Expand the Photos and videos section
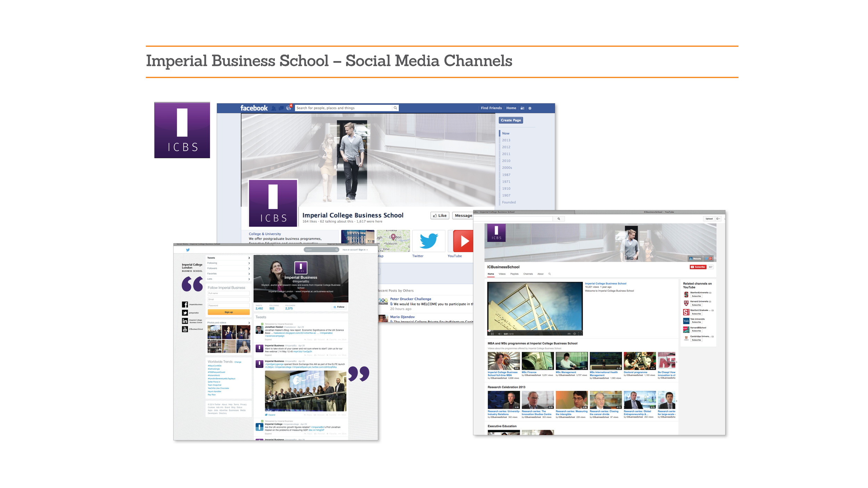Screen dimensions: 868x488 (228, 323)
